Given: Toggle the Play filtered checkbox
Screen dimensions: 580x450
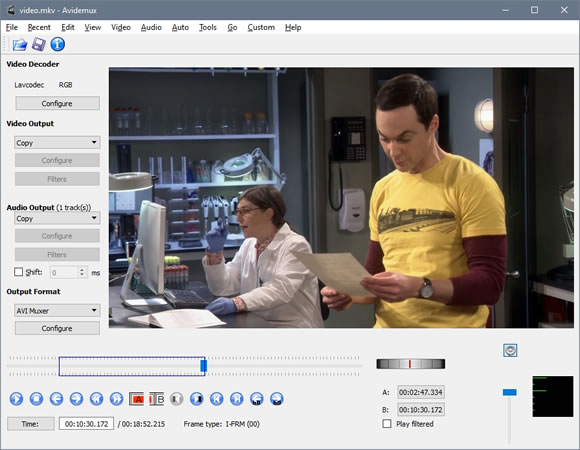Looking at the screenshot, I should (387, 424).
